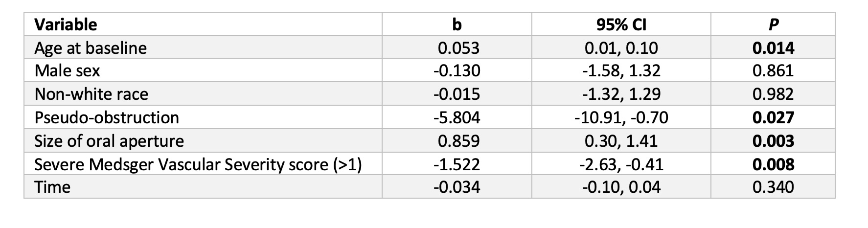Image resolution: width=868 pixels, height=228 pixels.
Task: Click the 95% CI column header
Action: [621, 24]
